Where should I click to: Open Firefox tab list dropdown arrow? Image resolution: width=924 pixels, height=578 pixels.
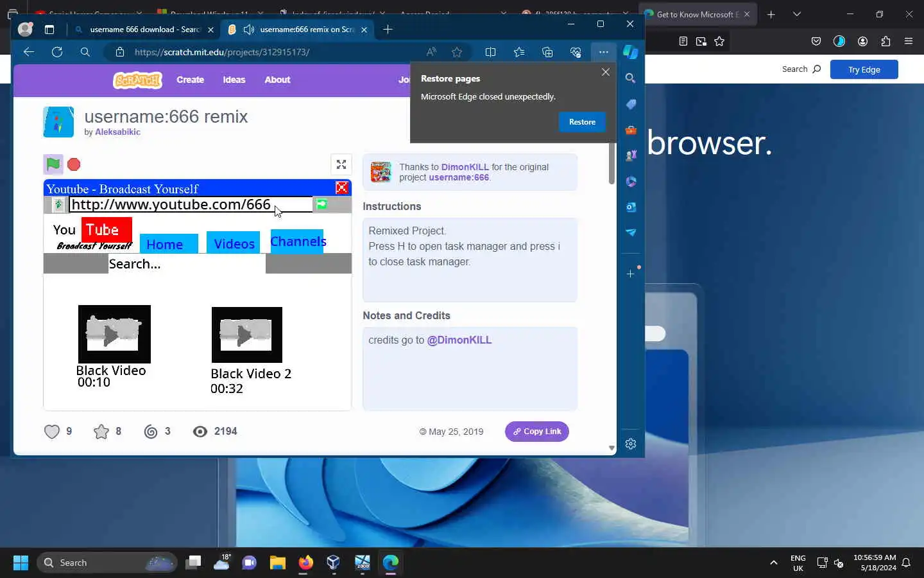[x=797, y=14]
